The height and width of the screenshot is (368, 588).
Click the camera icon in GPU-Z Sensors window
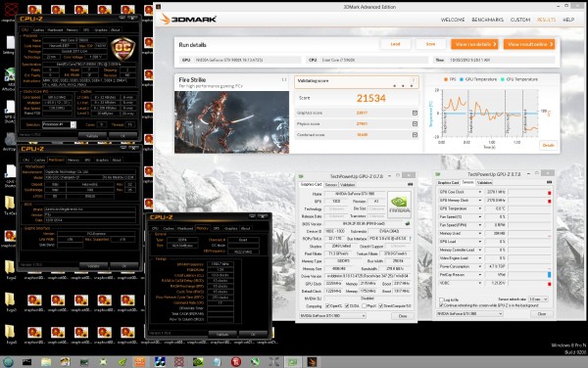point(549,182)
